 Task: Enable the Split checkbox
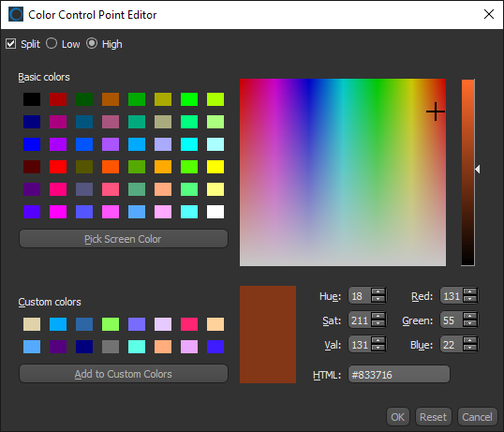coord(11,44)
